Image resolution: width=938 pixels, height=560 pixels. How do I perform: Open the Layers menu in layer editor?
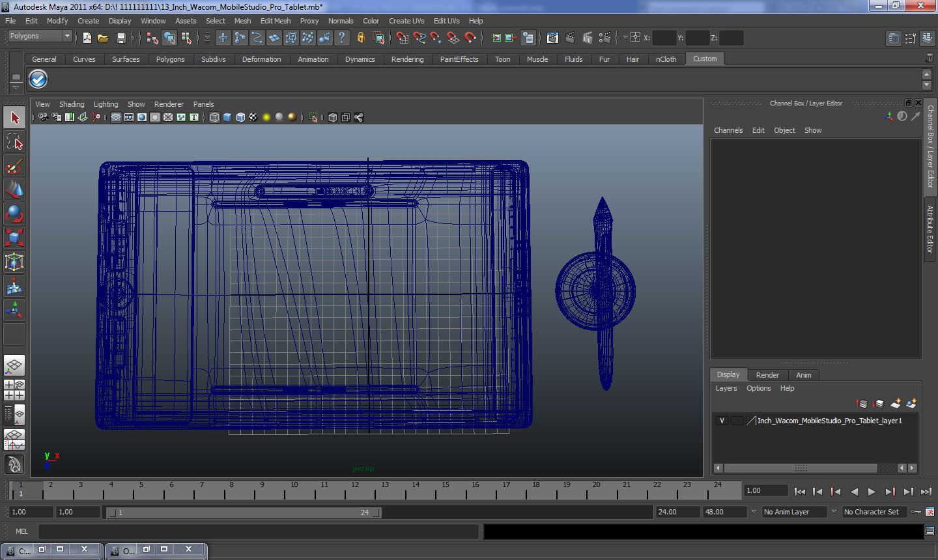tap(726, 388)
